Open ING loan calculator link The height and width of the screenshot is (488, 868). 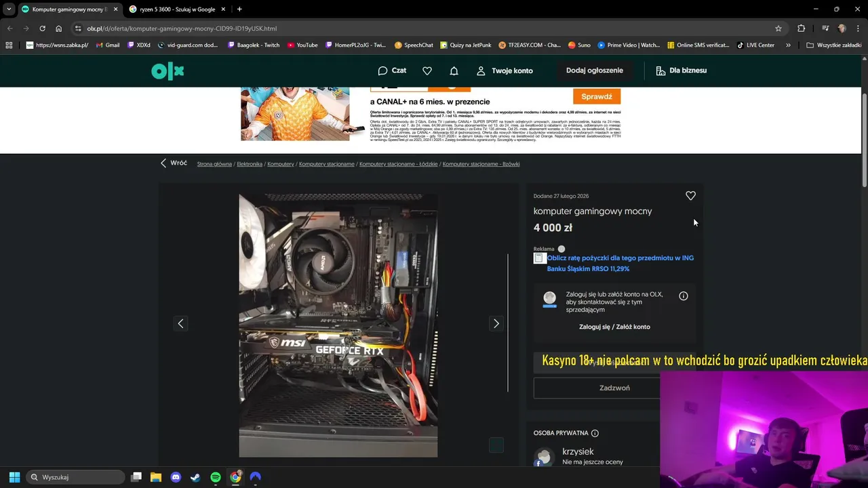tap(620, 263)
